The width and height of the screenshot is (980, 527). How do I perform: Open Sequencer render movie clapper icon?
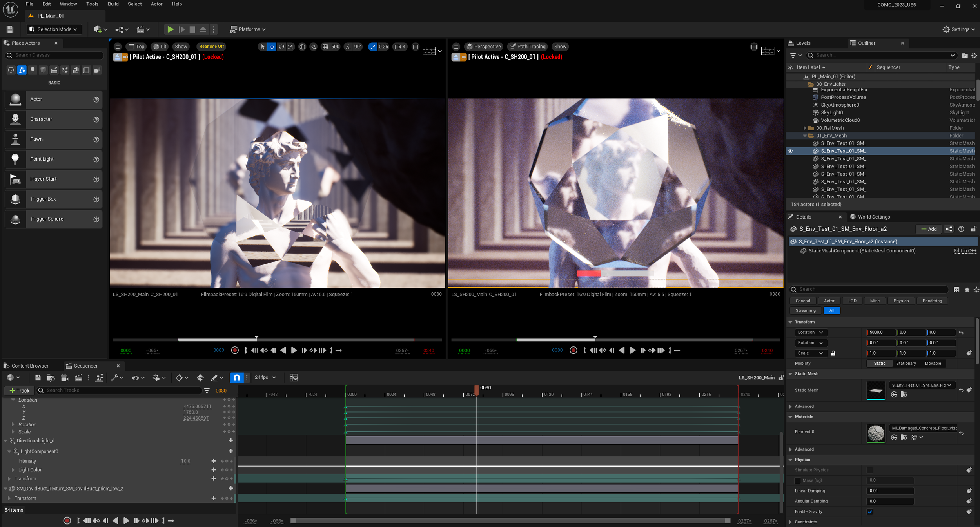[x=78, y=378]
